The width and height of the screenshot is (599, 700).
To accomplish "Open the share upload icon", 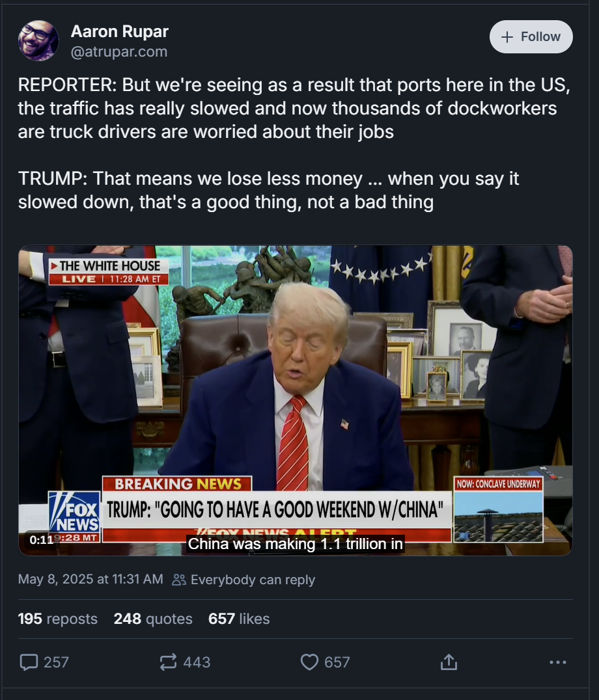I will [449, 662].
